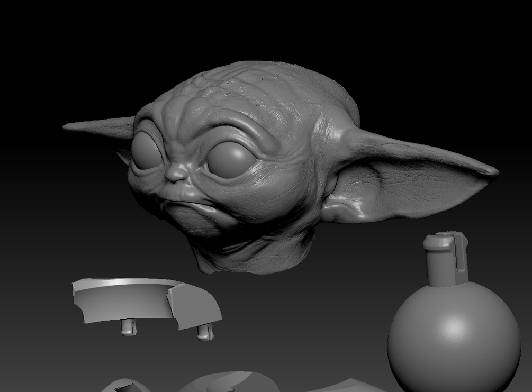
Task: Click the right peg under the curved panel
Action: 205,332
